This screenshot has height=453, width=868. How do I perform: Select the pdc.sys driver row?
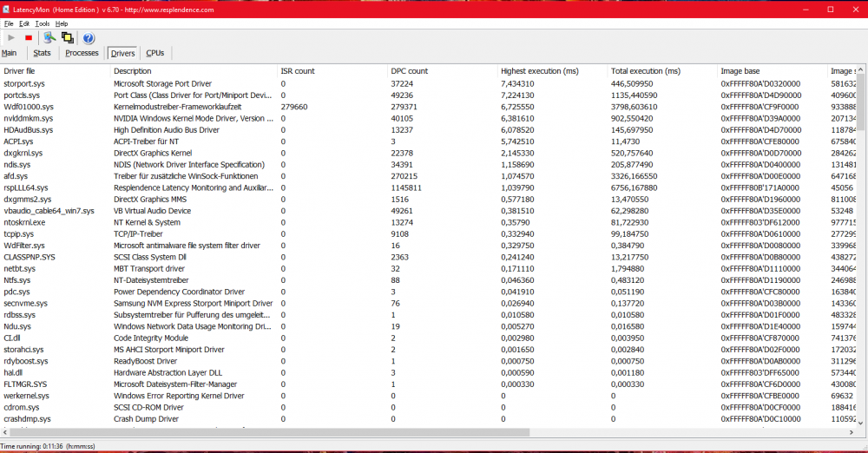(429, 292)
